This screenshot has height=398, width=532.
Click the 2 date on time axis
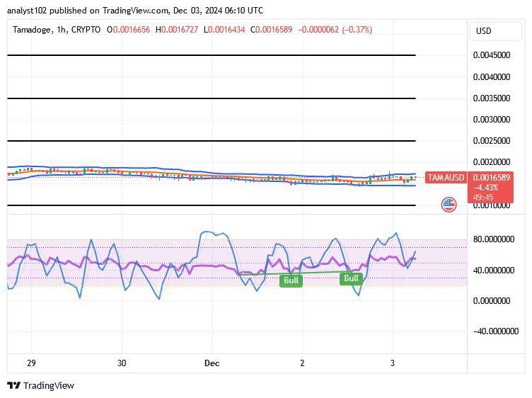click(302, 363)
